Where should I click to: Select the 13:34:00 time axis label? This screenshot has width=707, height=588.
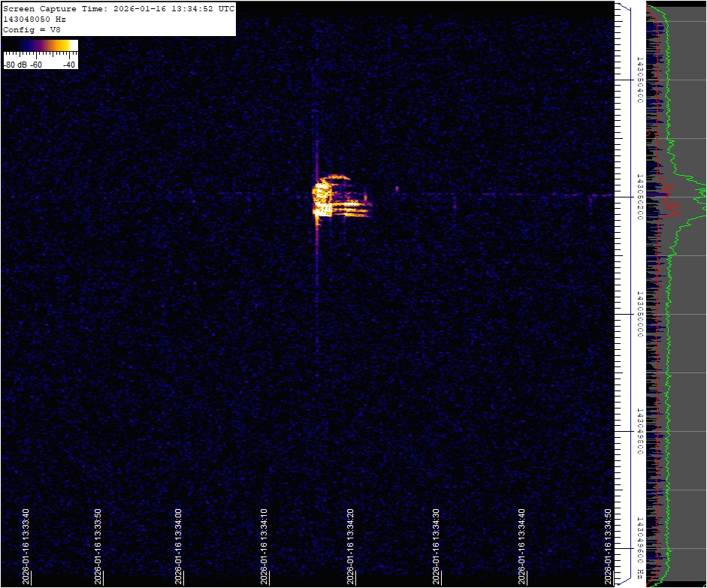(179, 545)
